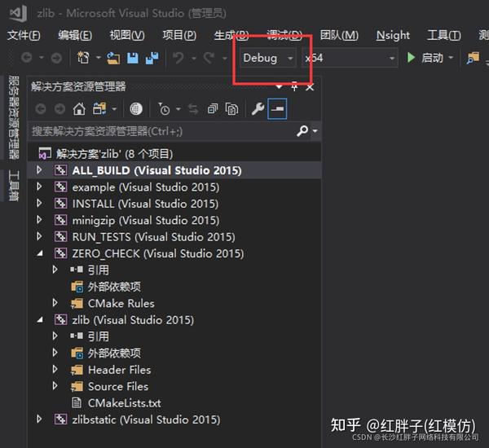This screenshot has height=448, width=489.
Task: Collapse the ZERO_CHECK project node
Action: 40,253
